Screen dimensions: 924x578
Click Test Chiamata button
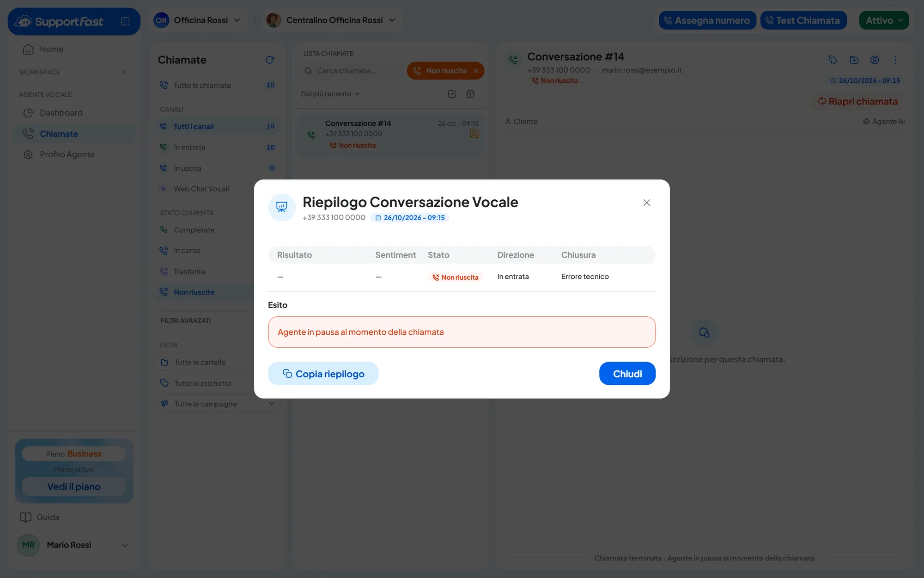[803, 20]
